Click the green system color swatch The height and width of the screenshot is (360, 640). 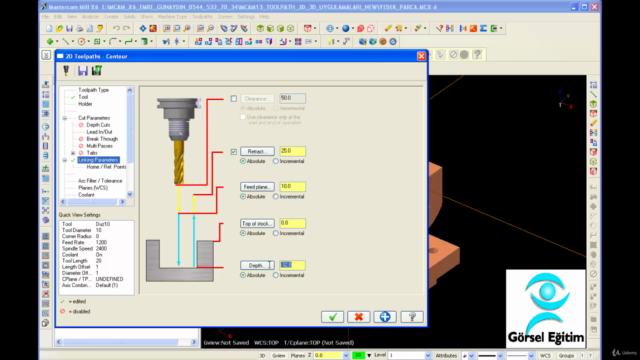(358, 356)
